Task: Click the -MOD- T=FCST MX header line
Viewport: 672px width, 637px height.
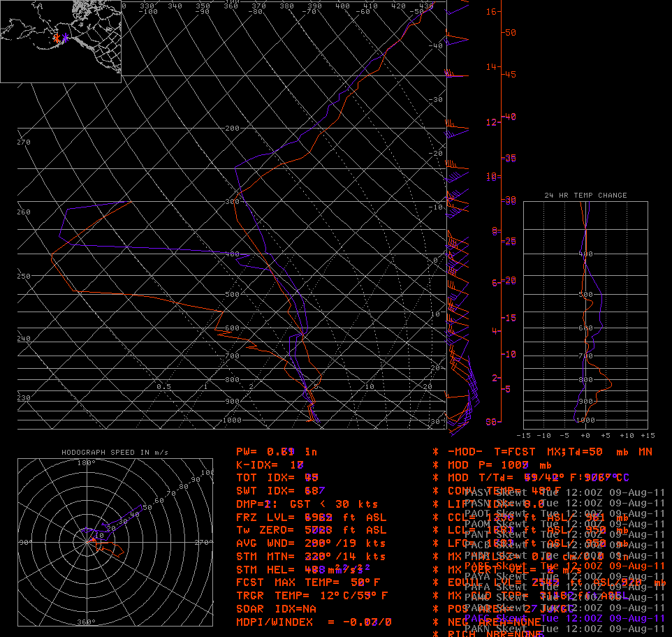Action: 550,452
